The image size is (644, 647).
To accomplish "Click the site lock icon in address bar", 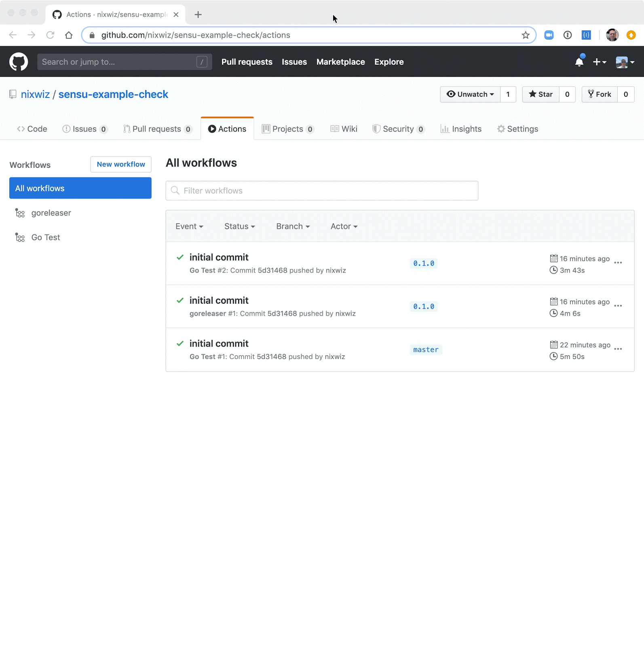I will [x=92, y=35].
